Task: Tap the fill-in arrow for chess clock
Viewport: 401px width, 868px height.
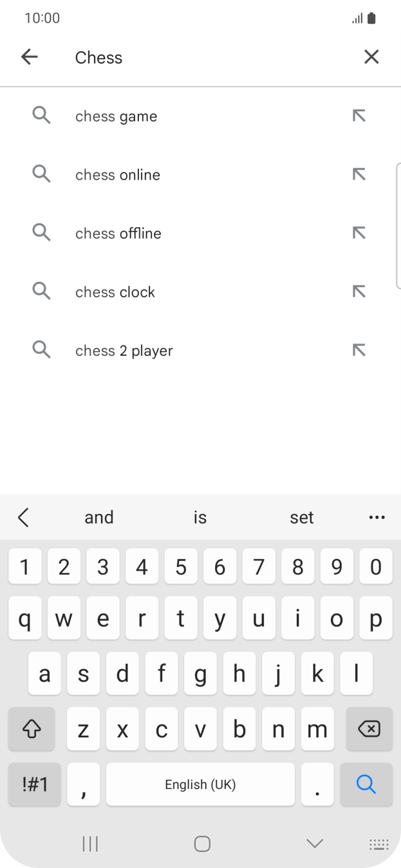Action: pyautogui.click(x=359, y=291)
